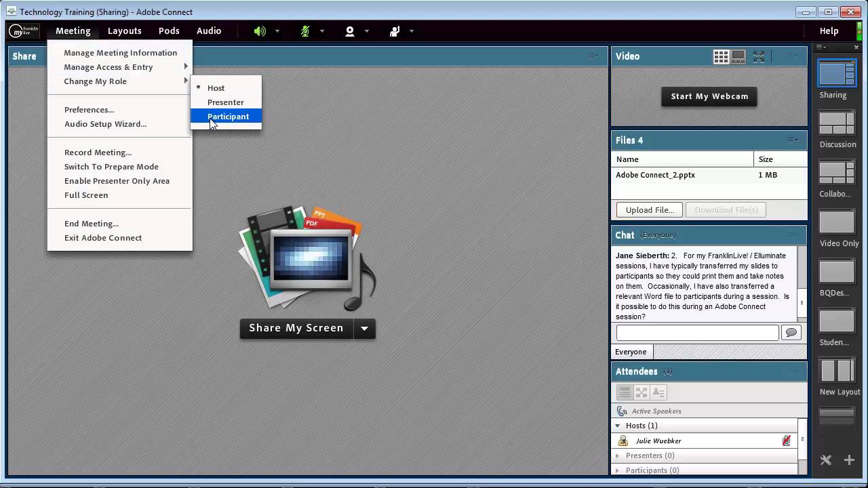The image size is (868, 488).
Task: Switch the Video pod to filmstrip view
Action: click(738, 57)
